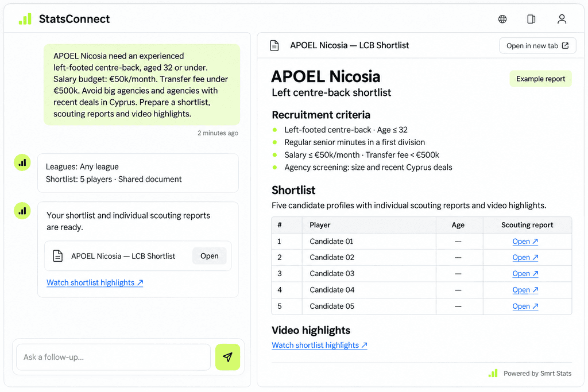
Task: Click the Left-footed centre-back criterion
Action: (x=346, y=130)
